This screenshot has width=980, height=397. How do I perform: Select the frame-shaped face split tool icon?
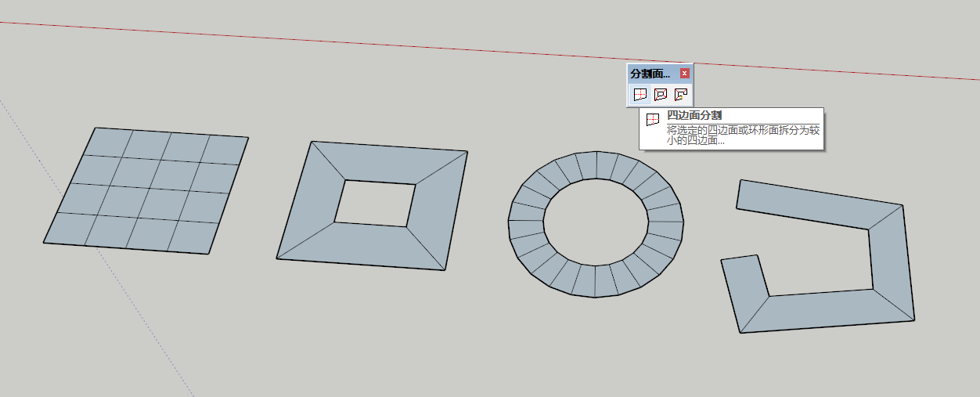pos(661,95)
